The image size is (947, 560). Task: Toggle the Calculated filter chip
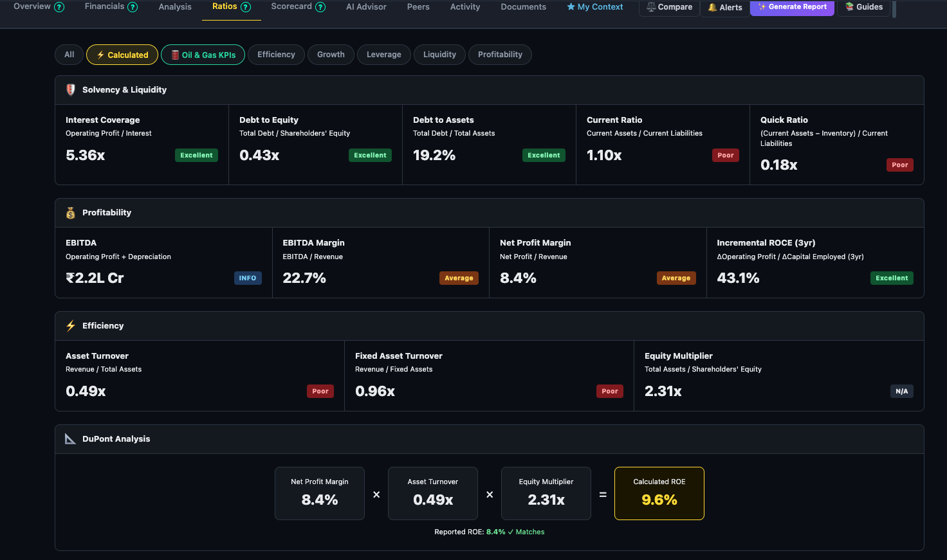click(122, 55)
